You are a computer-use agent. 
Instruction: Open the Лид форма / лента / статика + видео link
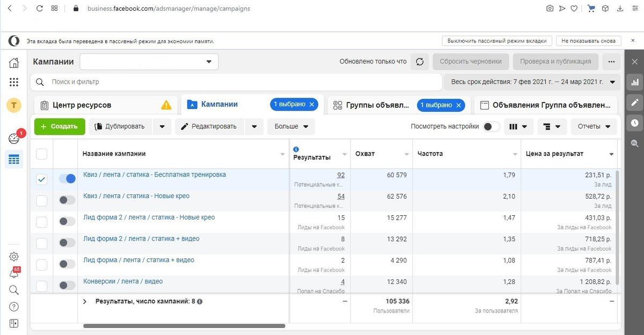139,260
